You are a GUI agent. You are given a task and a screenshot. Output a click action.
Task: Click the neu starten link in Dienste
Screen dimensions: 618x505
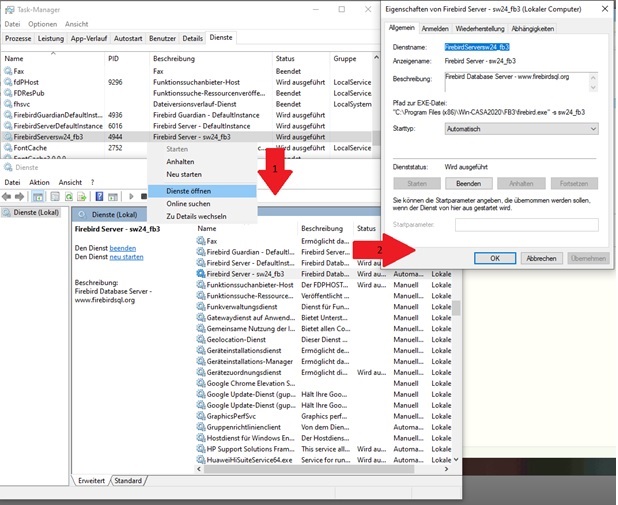click(126, 257)
